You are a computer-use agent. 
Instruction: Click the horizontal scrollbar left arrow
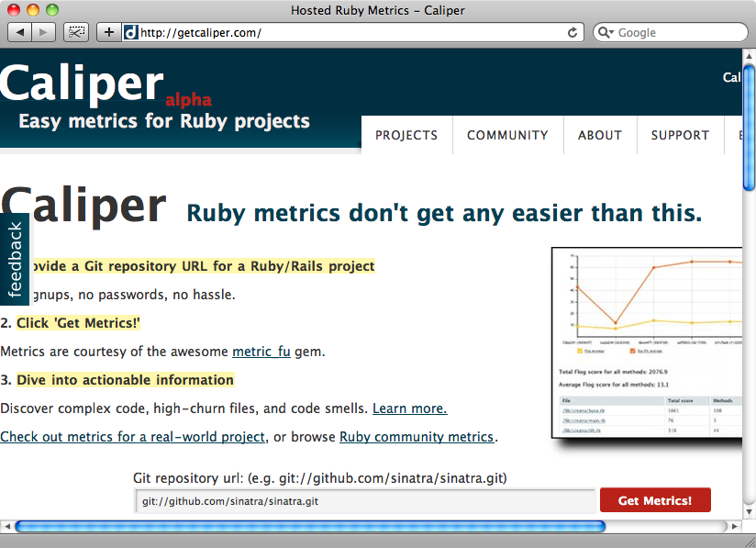pos(6,526)
